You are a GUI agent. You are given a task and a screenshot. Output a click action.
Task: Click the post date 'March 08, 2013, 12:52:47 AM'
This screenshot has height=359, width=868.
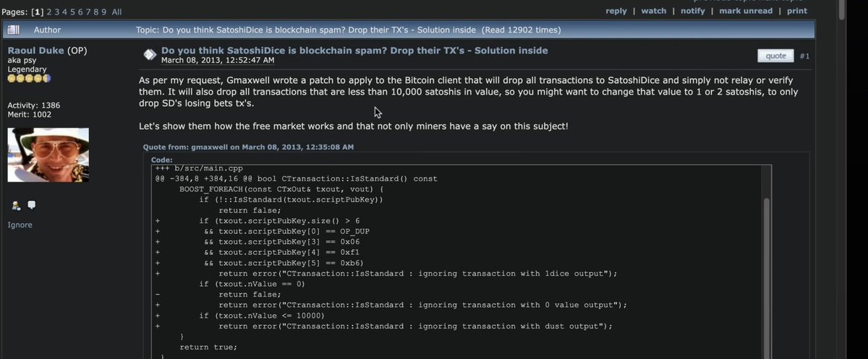[218, 61]
